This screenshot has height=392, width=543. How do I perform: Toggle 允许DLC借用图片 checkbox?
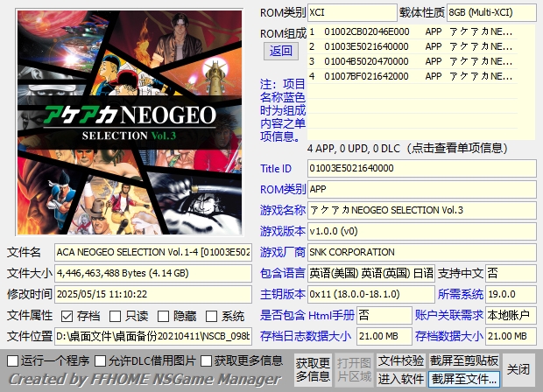101,360
